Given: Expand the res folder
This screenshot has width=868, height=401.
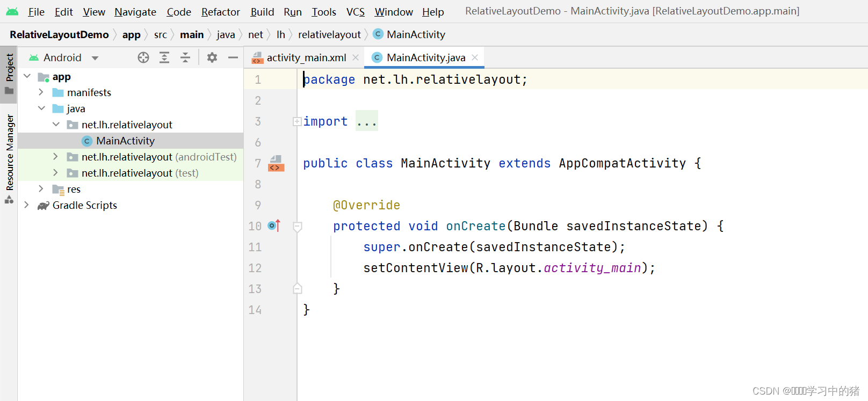Looking at the screenshot, I should point(41,189).
